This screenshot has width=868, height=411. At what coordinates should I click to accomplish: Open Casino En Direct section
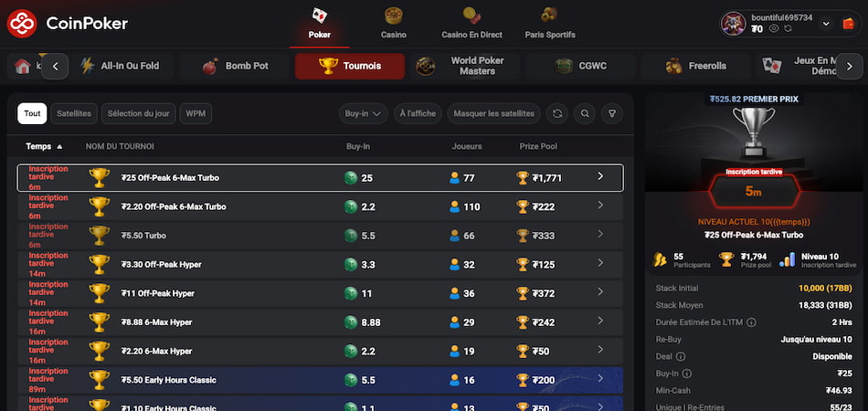tap(471, 24)
